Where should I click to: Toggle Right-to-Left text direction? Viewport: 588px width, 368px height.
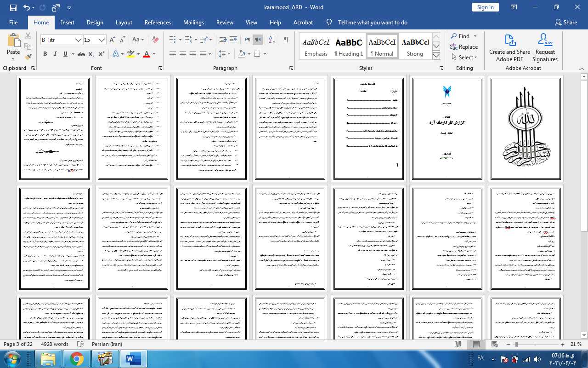[258, 40]
